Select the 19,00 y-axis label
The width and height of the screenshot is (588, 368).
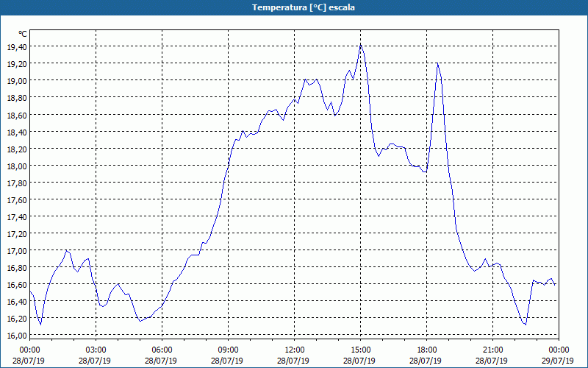(x=16, y=81)
